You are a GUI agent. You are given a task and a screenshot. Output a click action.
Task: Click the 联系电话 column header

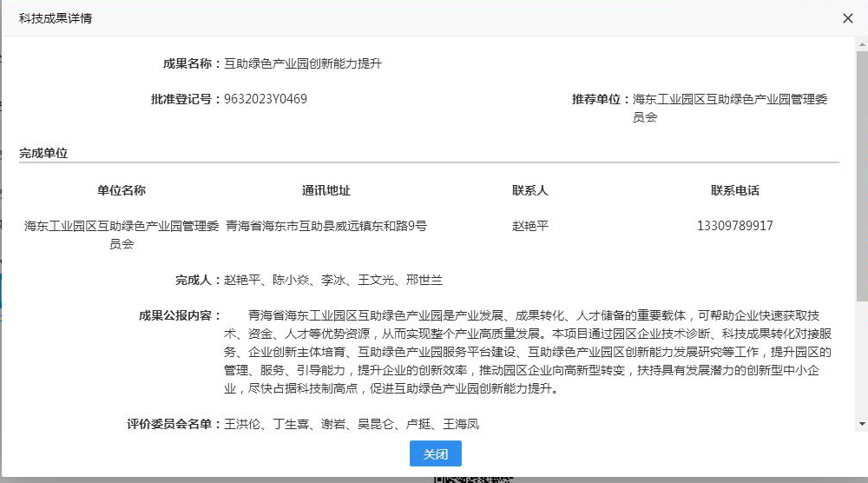click(x=735, y=190)
